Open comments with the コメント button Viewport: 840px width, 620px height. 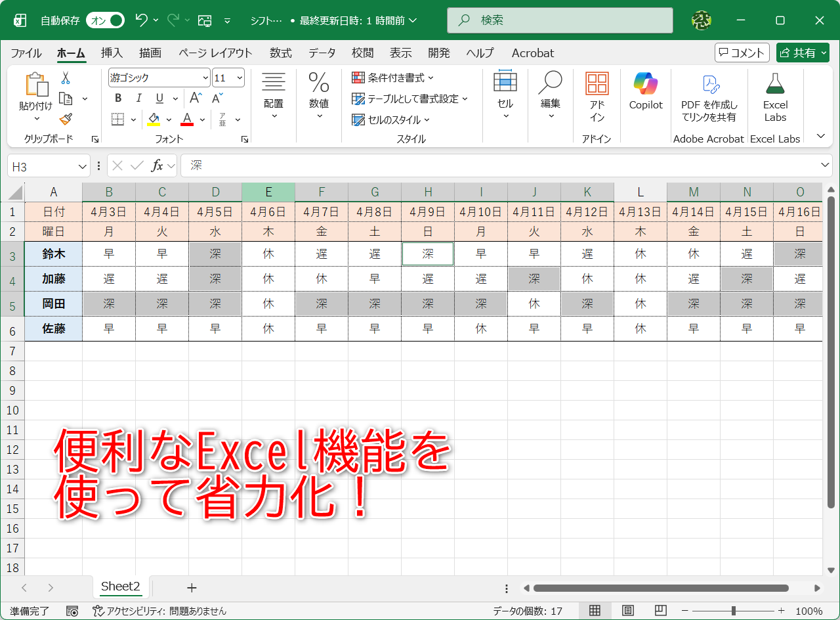pyautogui.click(x=742, y=53)
